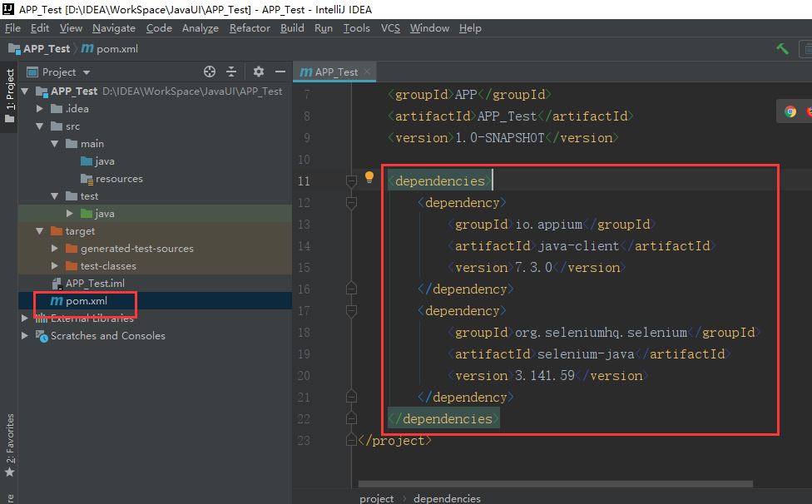Select the blue java folder under main
812x504 pixels.
156,161
